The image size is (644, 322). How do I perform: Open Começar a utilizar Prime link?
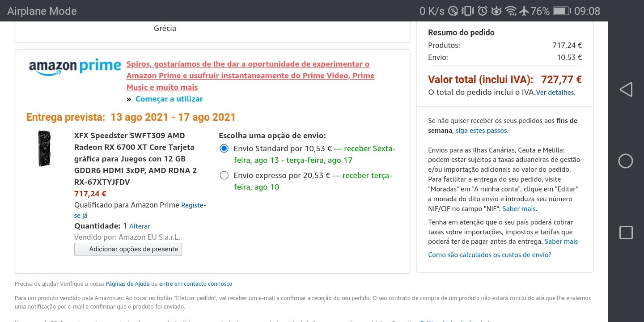tap(169, 99)
